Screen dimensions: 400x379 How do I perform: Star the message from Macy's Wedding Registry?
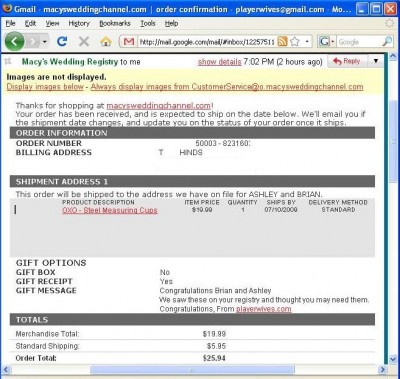point(8,61)
